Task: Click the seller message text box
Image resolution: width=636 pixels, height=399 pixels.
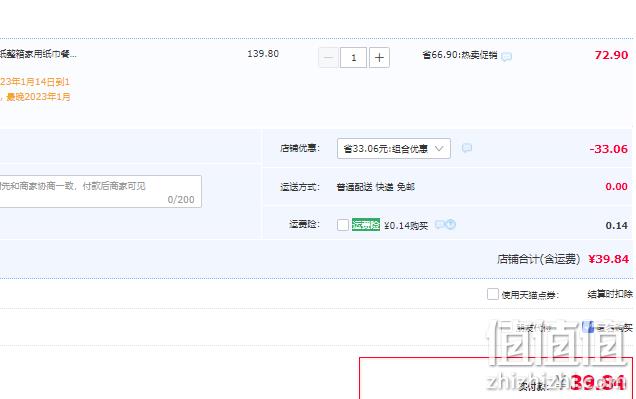Action: [x=101, y=191]
